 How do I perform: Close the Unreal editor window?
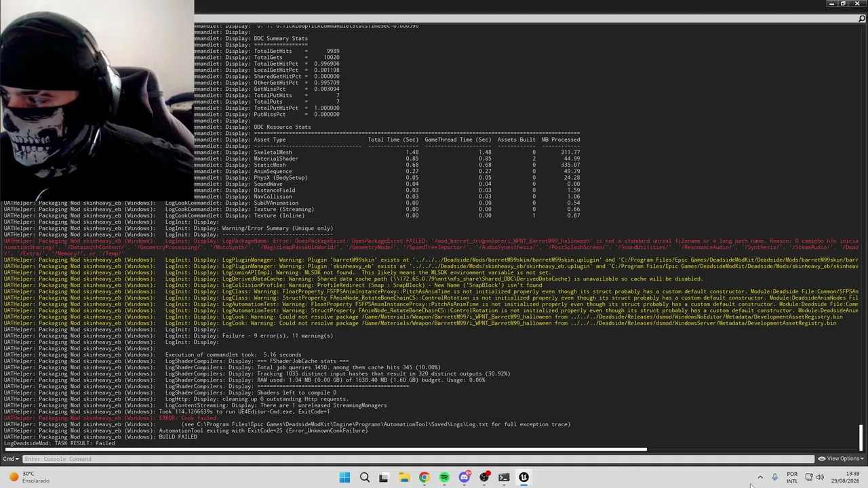tap(857, 3)
